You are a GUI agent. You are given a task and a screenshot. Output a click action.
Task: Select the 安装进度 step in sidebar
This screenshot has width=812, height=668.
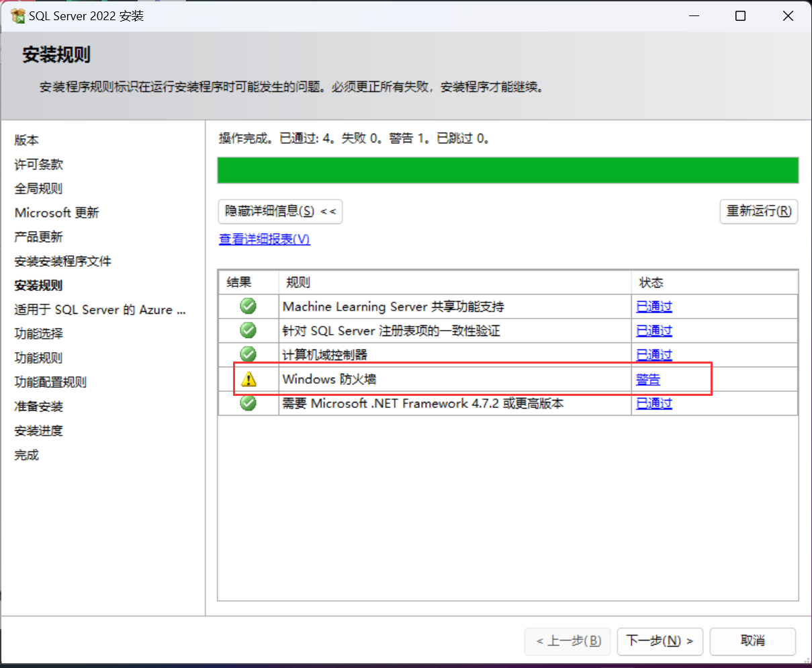click(x=39, y=430)
